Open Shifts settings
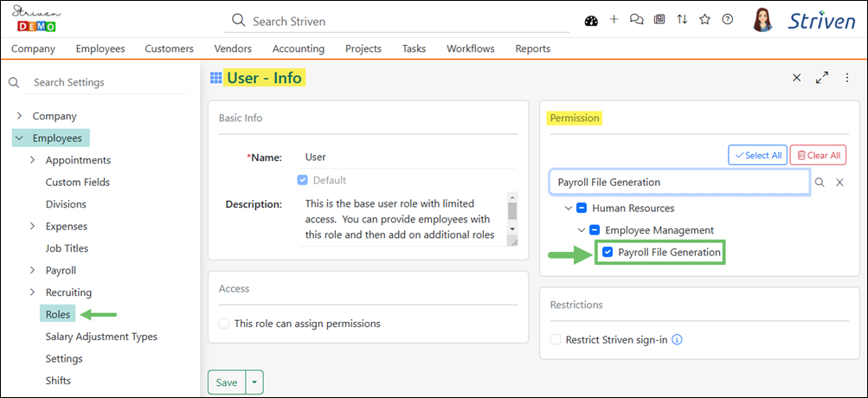The height and width of the screenshot is (398, 868). tap(58, 381)
